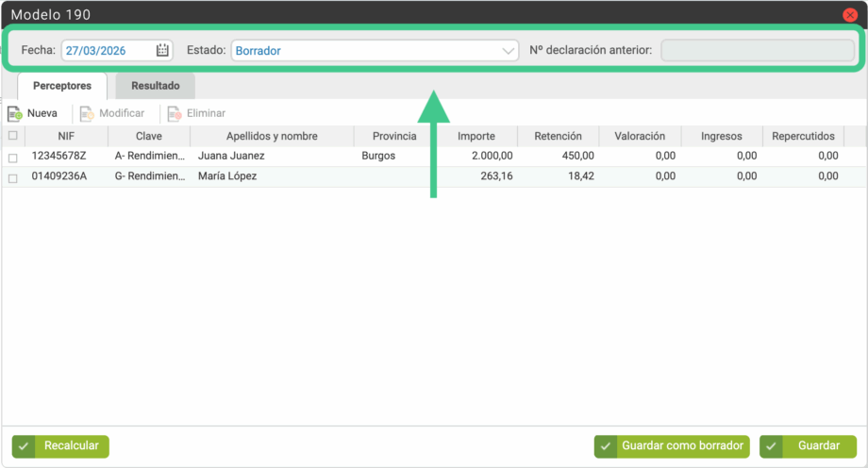Focus the Nº declaración anterior field
This screenshot has height=468, width=868.
pos(758,51)
